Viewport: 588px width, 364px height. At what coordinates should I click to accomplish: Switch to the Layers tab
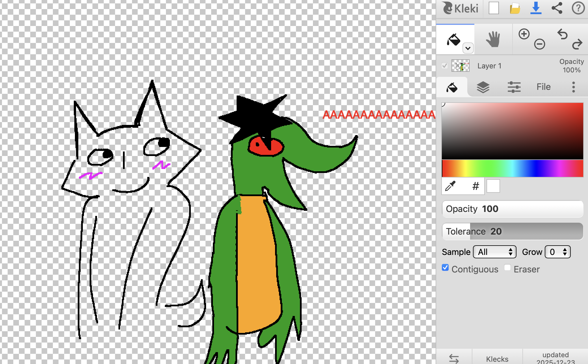[483, 87]
